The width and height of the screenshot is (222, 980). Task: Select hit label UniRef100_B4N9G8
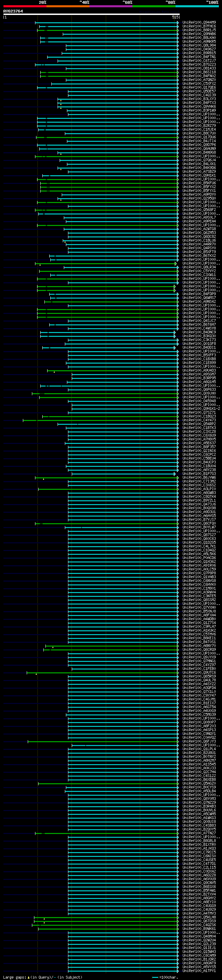click(199, 153)
